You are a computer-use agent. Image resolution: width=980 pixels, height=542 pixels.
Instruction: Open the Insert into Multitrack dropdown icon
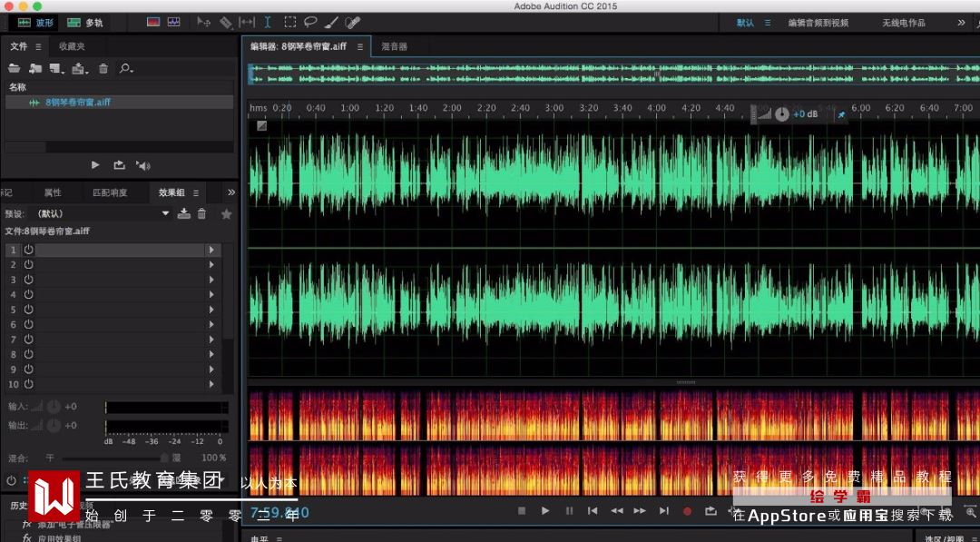tap(79, 68)
